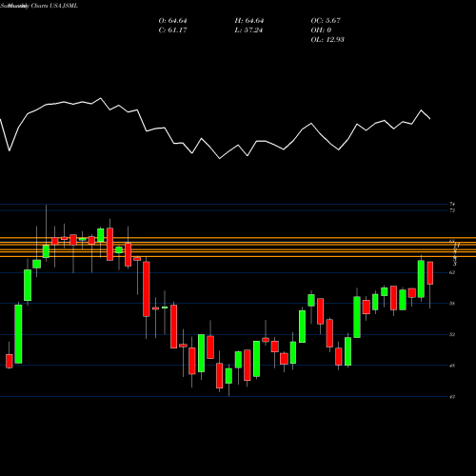Viewport: 476px width, 476px height.
Task: Click the final point of the white indicator line
Action: pyautogui.click(x=430, y=119)
